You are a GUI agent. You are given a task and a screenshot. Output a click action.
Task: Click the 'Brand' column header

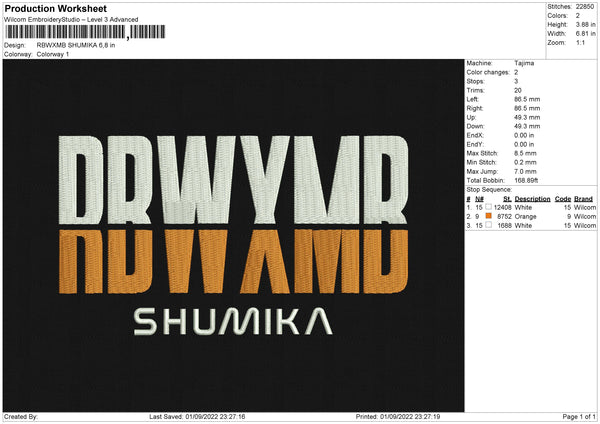point(583,199)
